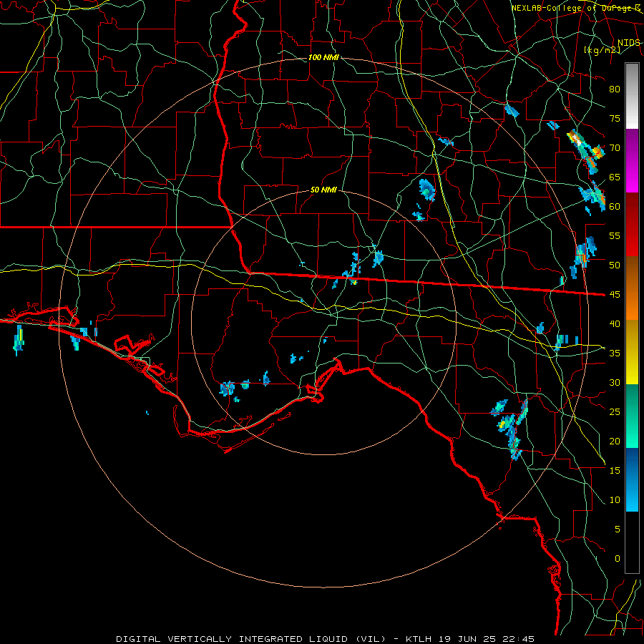Click the red segment of the color scale

coord(632,224)
